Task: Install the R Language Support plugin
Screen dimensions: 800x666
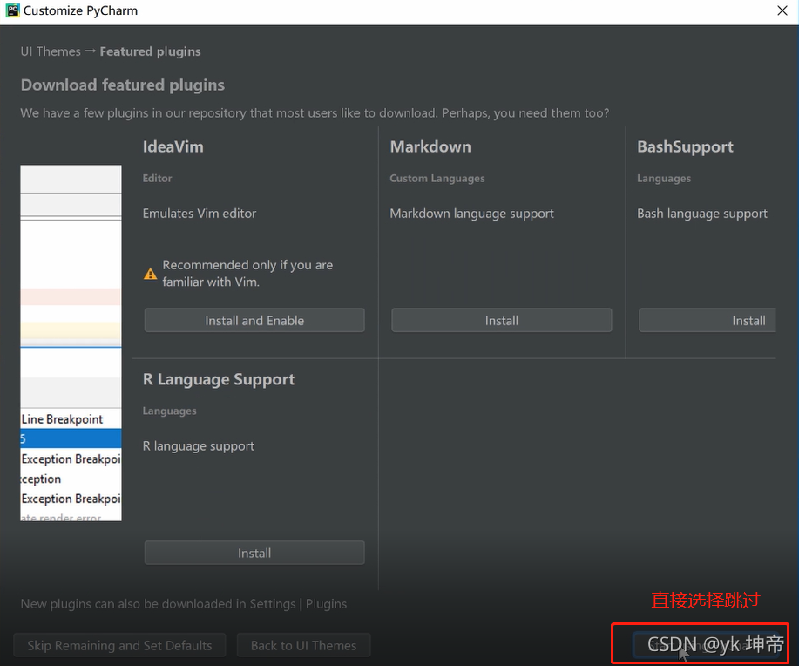Action: [x=255, y=553]
